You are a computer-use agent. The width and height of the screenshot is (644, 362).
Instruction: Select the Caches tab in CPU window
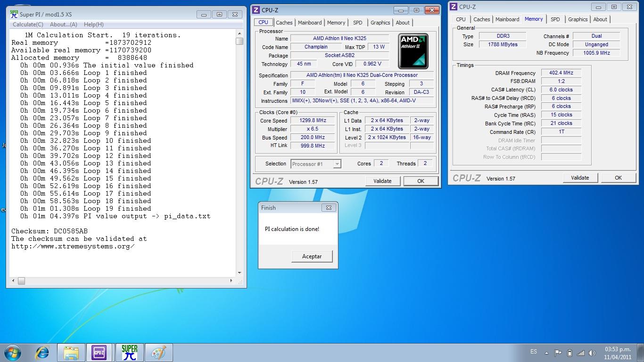click(x=284, y=23)
